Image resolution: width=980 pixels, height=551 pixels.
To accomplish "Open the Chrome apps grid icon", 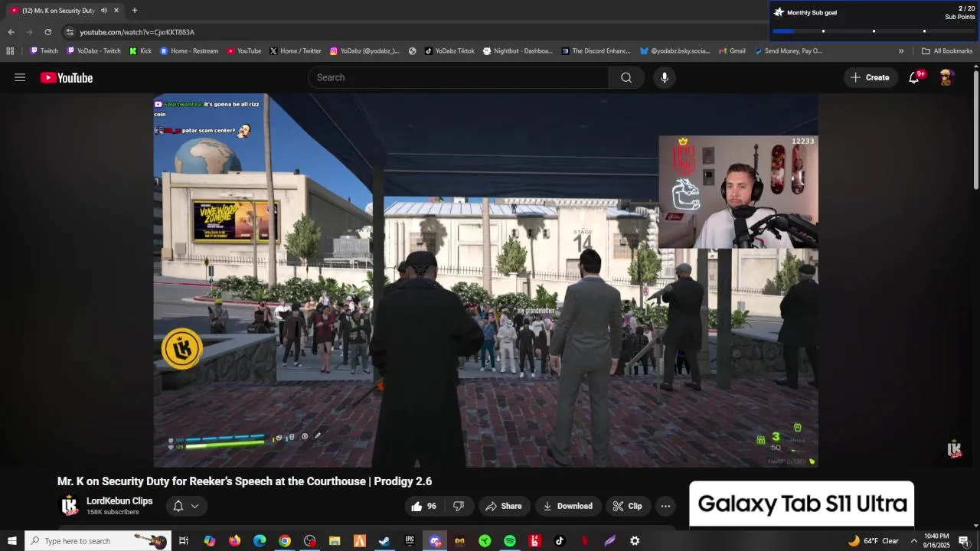I will (x=10, y=51).
